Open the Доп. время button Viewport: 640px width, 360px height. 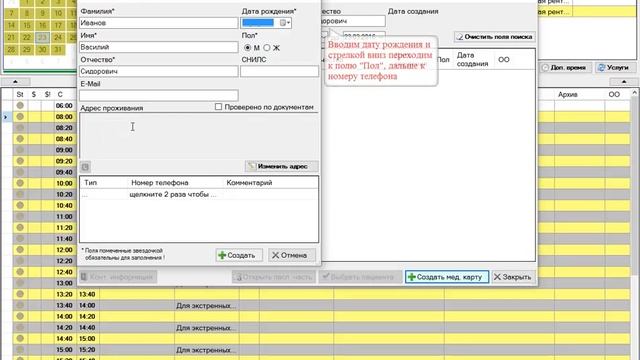pos(565,68)
